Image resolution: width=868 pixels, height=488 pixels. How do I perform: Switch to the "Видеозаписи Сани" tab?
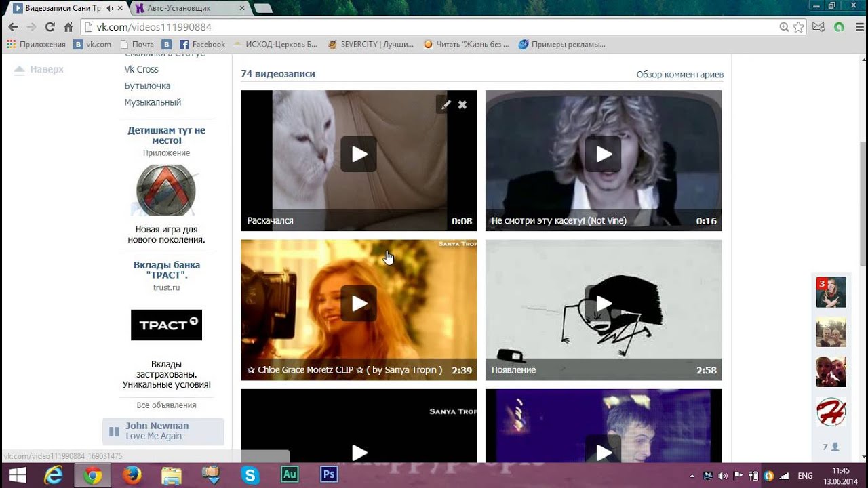63,8
